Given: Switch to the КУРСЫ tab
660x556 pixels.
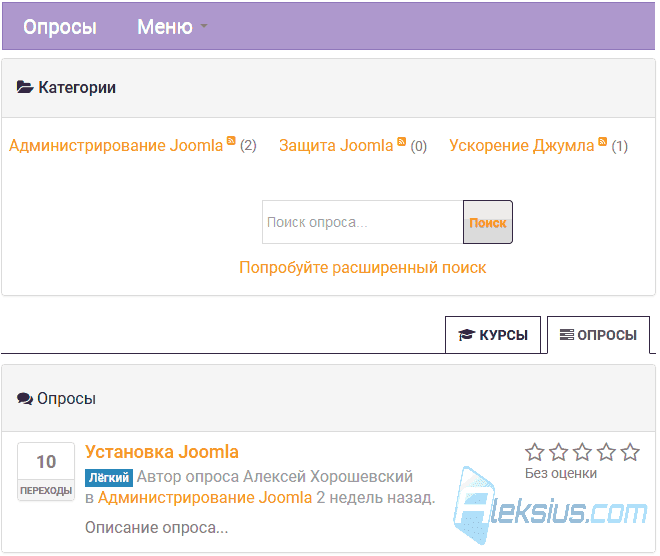Looking at the screenshot, I should coord(493,335).
